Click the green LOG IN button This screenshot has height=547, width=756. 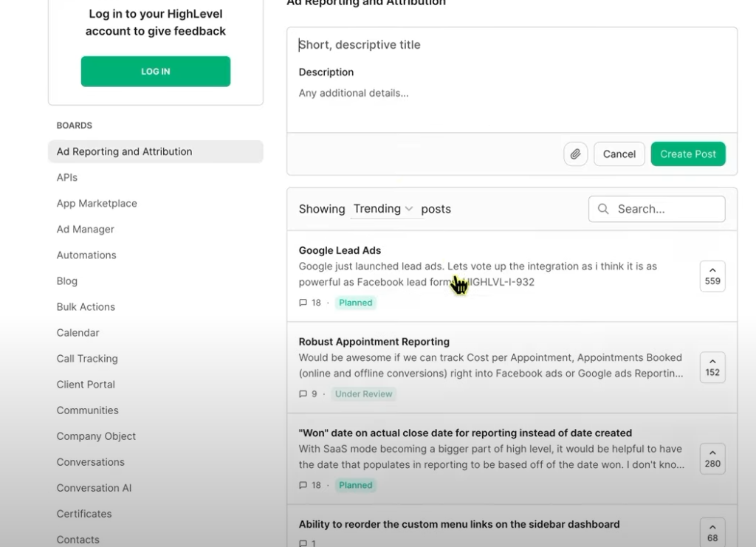click(x=155, y=72)
